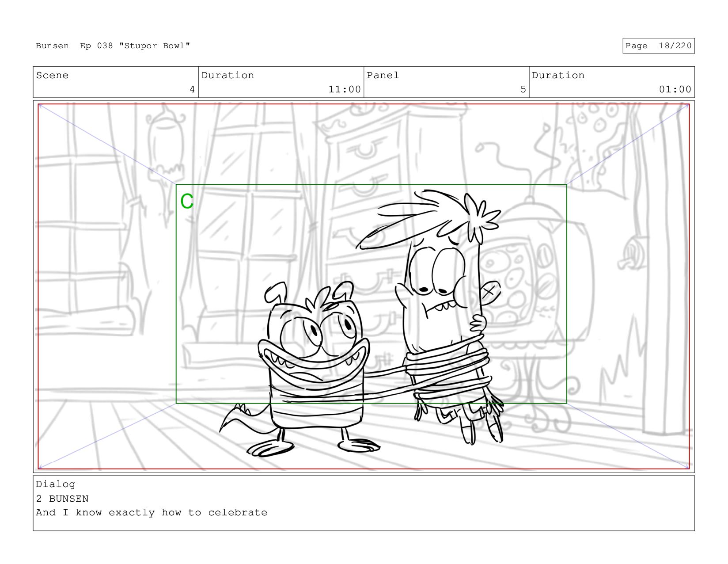
Task: Click the scene number '4'
Action: (x=192, y=89)
